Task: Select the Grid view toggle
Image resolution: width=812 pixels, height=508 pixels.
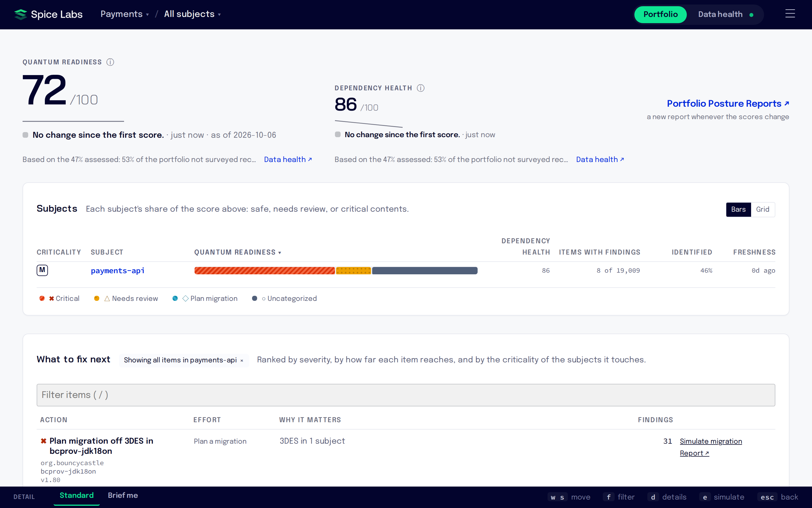Action: coord(762,209)
